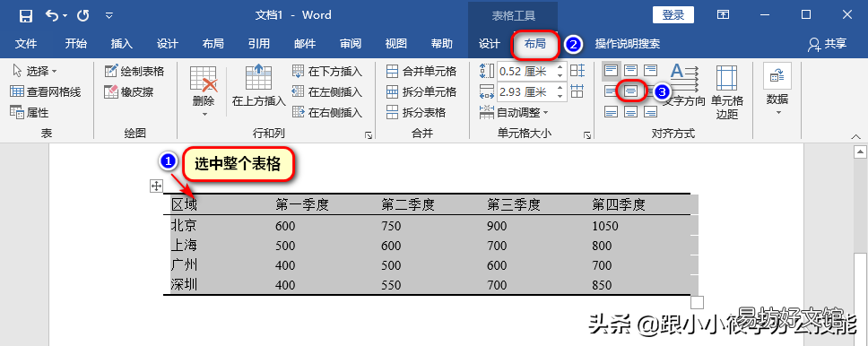Open the 删除 delete dropdown
Image resolution: width=868 pixels, height=346 pixels.
pos(204,91)
